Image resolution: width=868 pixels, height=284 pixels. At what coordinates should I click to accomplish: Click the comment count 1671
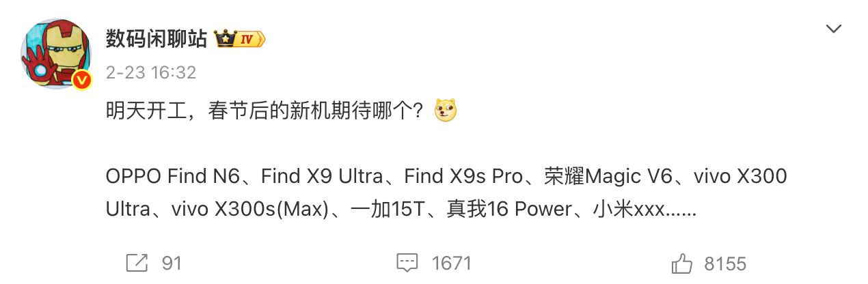[x=451, y=264]
